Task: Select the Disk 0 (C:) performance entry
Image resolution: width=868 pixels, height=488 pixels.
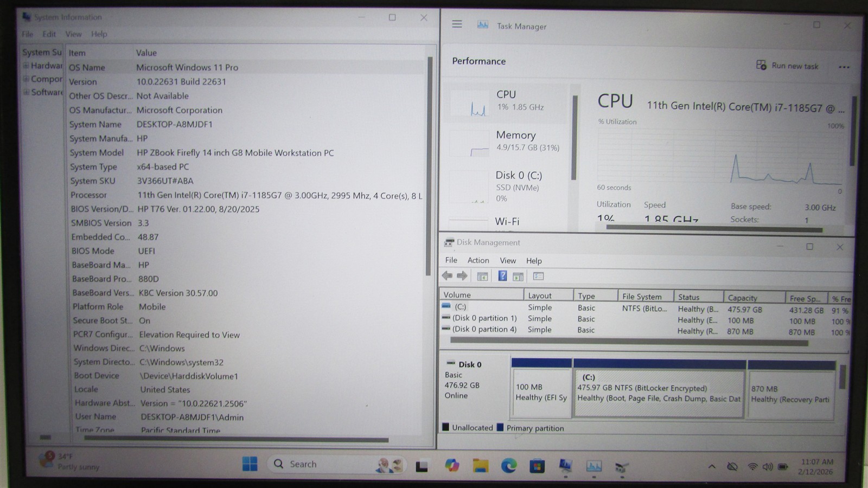Action: (507, 186)
